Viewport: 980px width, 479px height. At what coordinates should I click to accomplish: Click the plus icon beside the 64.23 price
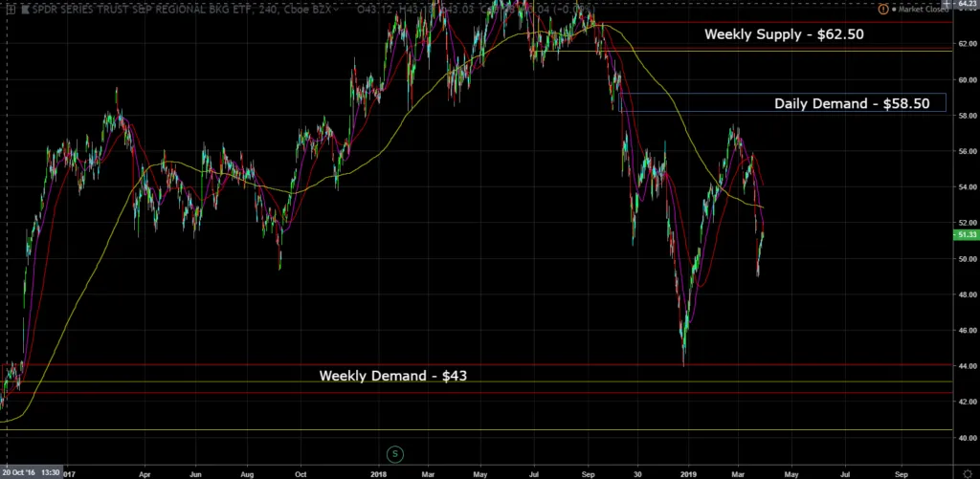tap(947, 4)
